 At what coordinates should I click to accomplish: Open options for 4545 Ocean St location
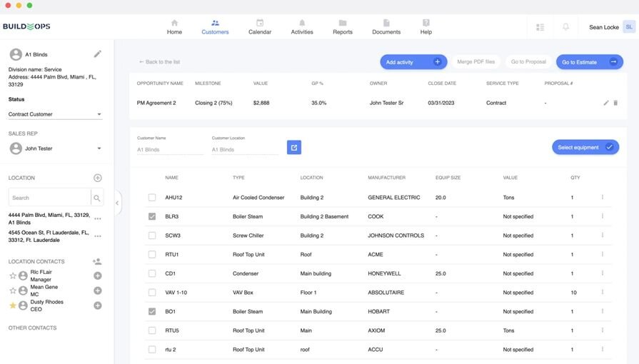coord(98,236)
